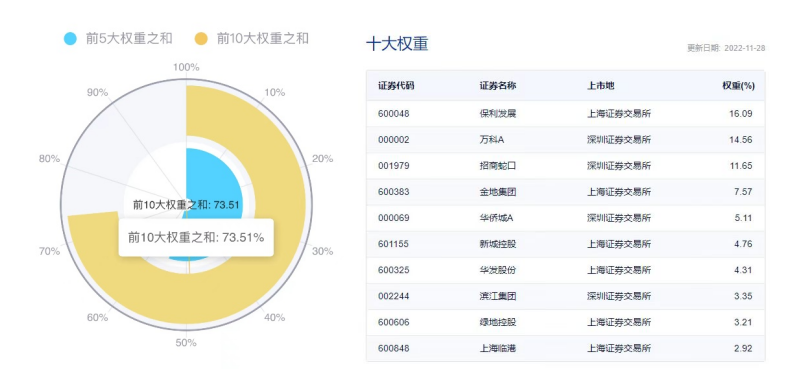Click the 绿地控股 security name
This screenshot has width=805, height=385.
pos(497,322)
